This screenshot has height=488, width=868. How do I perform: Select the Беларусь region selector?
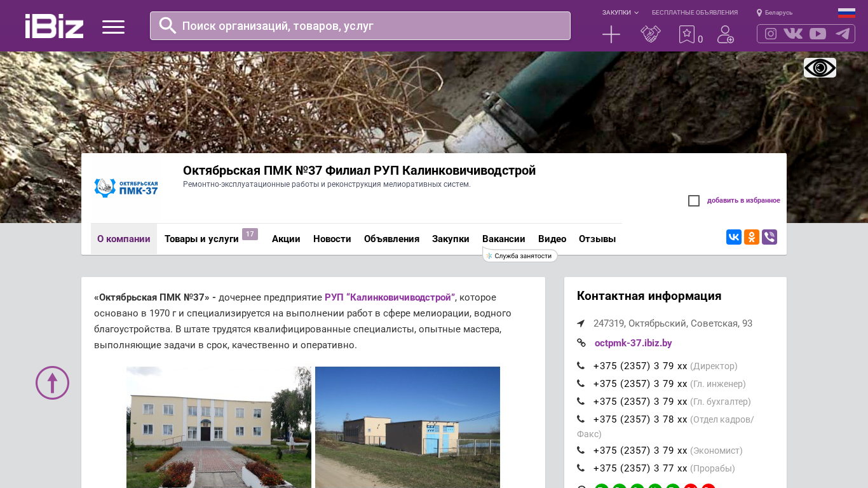(x=775, y=13)
